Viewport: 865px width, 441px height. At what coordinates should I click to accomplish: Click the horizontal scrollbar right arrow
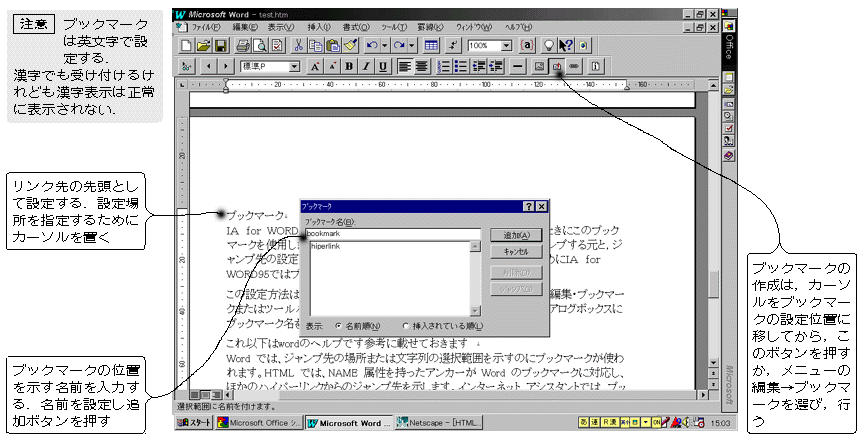[703, 395]
